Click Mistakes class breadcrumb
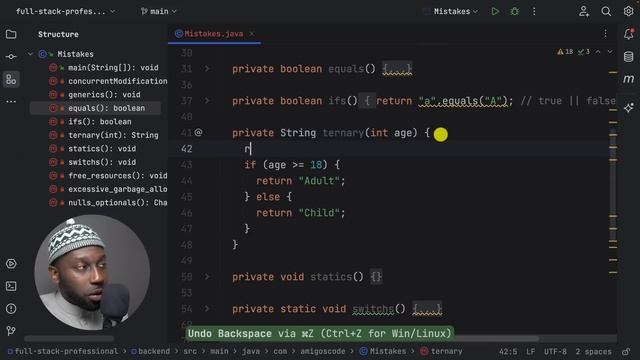640x360 pixels. [x=383, y=351]
